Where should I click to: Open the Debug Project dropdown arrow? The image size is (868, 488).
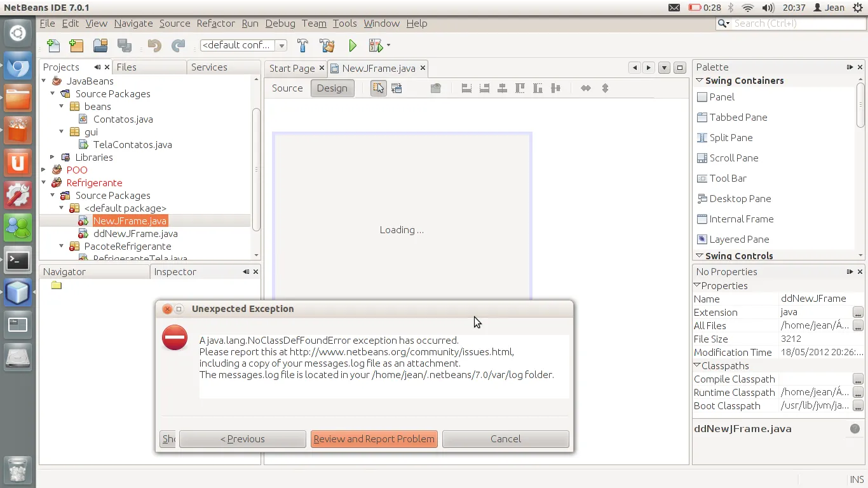(388, 46)
